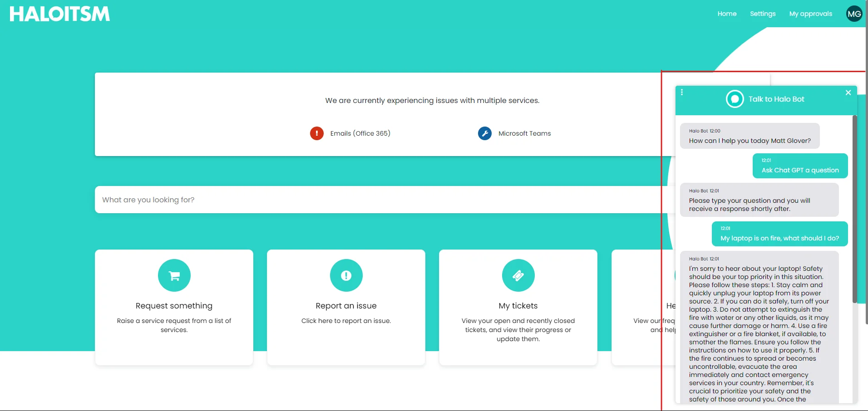Click the Report an issue exclamation icon
The image size is (868, 411).
(x=346, y=275)
